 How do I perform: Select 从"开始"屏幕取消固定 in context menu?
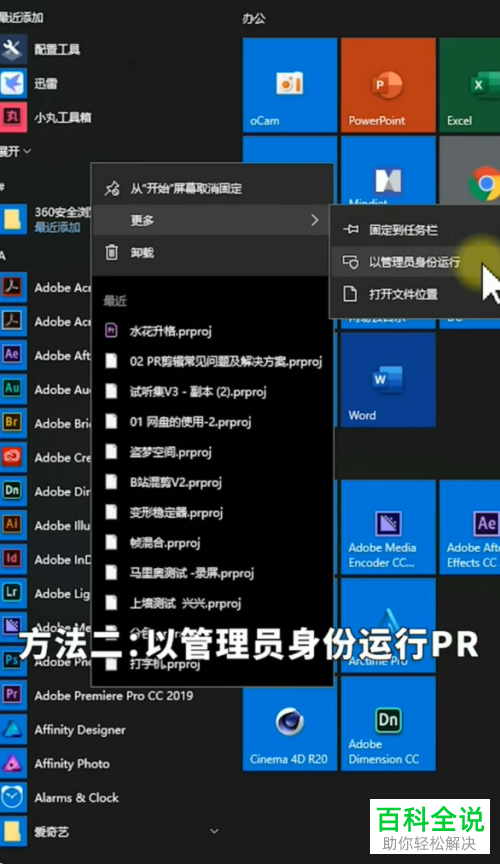(x=212, y=188)
